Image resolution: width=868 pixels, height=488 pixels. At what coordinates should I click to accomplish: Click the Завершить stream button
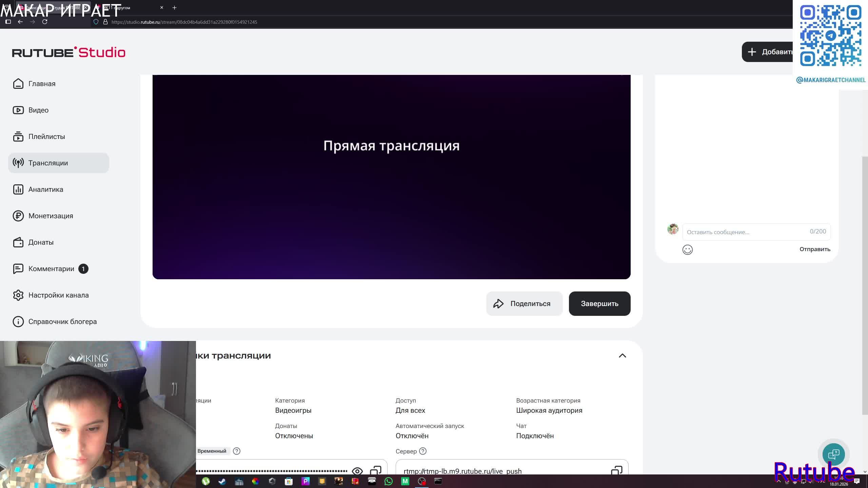[x=599, y=304]
